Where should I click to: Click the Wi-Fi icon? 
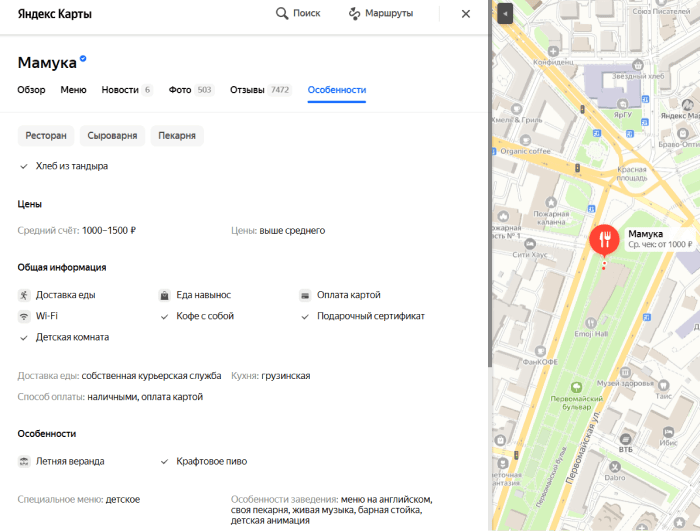[24, 316]
